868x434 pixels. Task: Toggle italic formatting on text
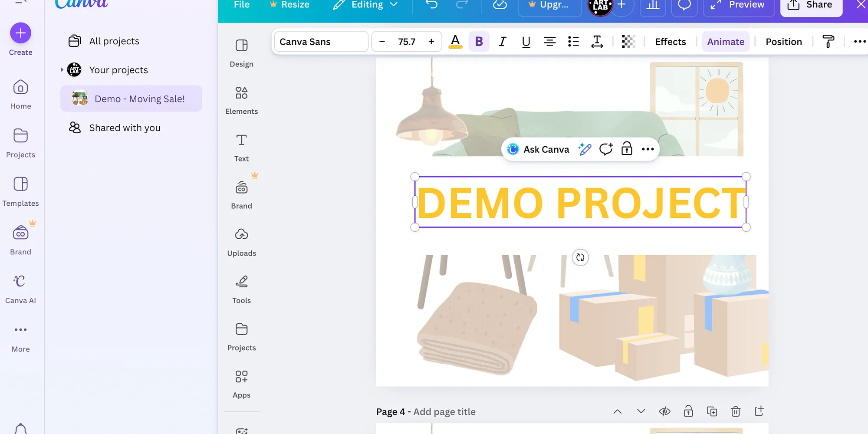click(x=502, y=42)
